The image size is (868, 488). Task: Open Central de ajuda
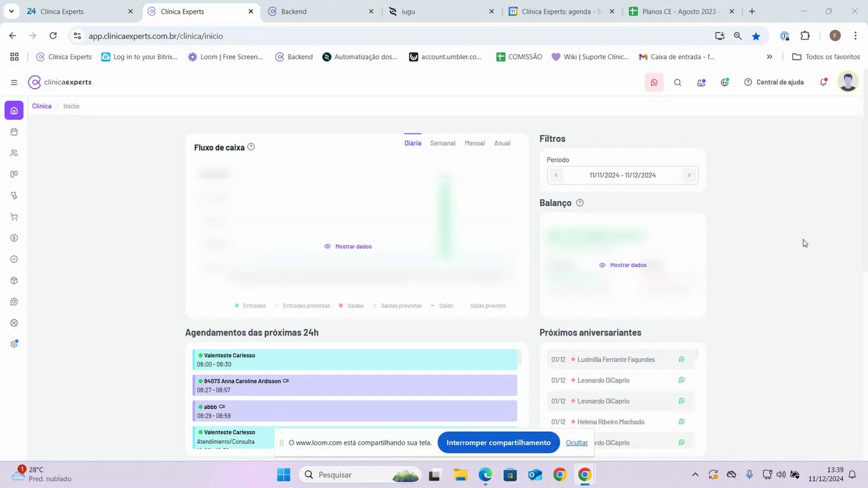pyautogui.click(x=774, y=82)
